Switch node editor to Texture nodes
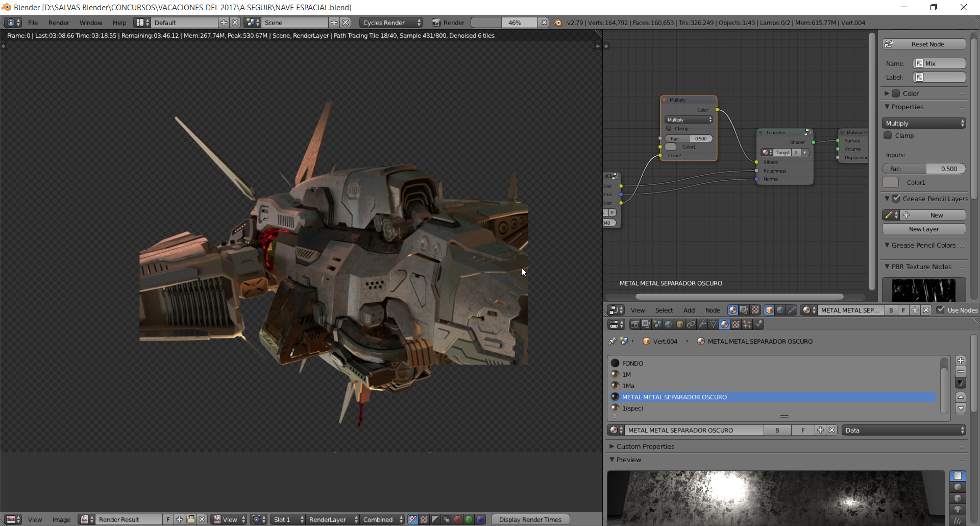 (x=755, y=310)
